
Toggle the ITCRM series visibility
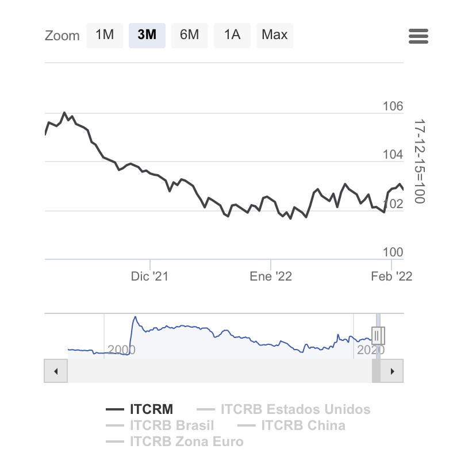(x=152, y=409)
